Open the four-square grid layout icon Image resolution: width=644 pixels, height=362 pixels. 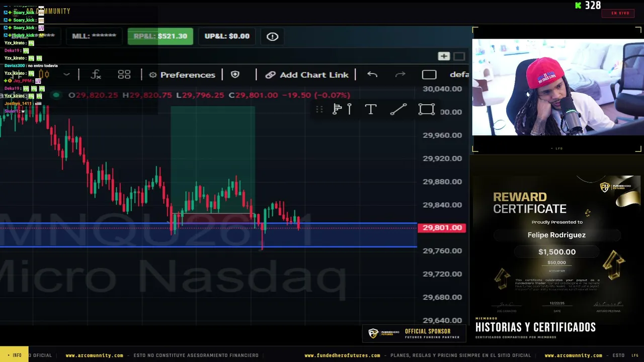point(124,75)
